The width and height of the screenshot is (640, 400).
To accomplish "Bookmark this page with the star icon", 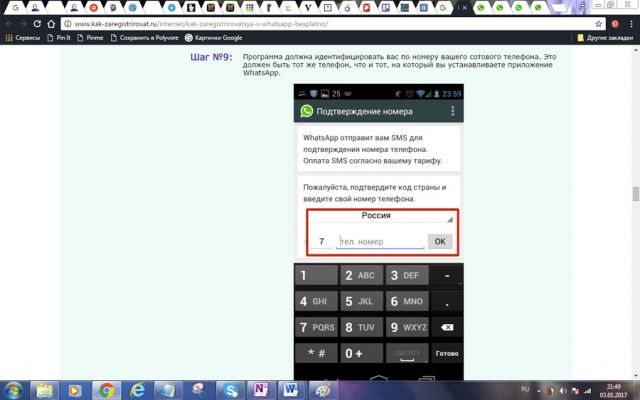I will (598, 24).
